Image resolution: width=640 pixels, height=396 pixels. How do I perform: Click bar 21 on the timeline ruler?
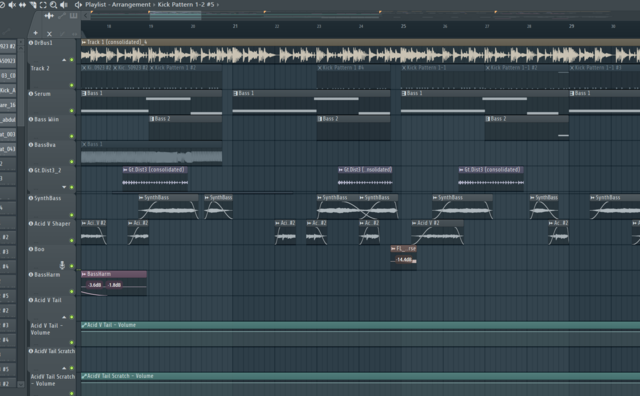(235, 26)
